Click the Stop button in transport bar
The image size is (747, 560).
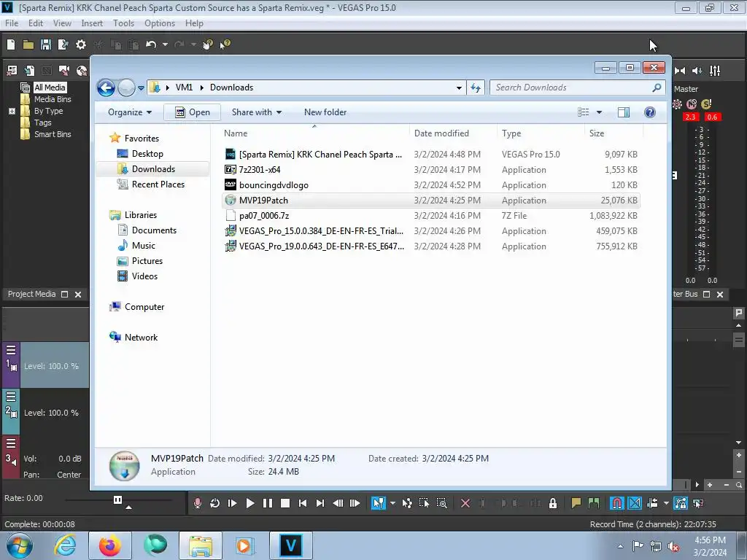coord(285,503)
